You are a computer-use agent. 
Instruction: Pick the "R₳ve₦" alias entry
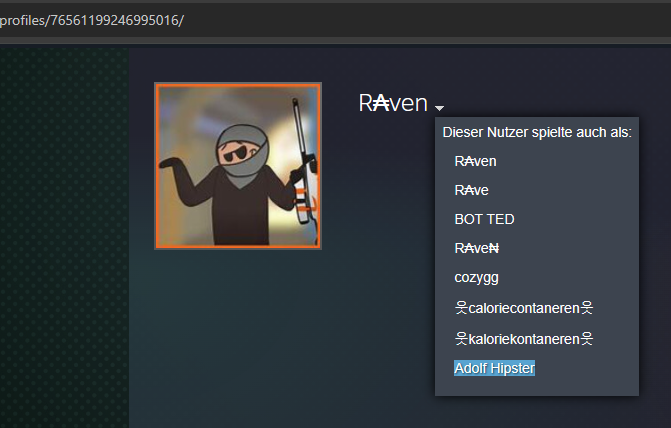[477, 248]
